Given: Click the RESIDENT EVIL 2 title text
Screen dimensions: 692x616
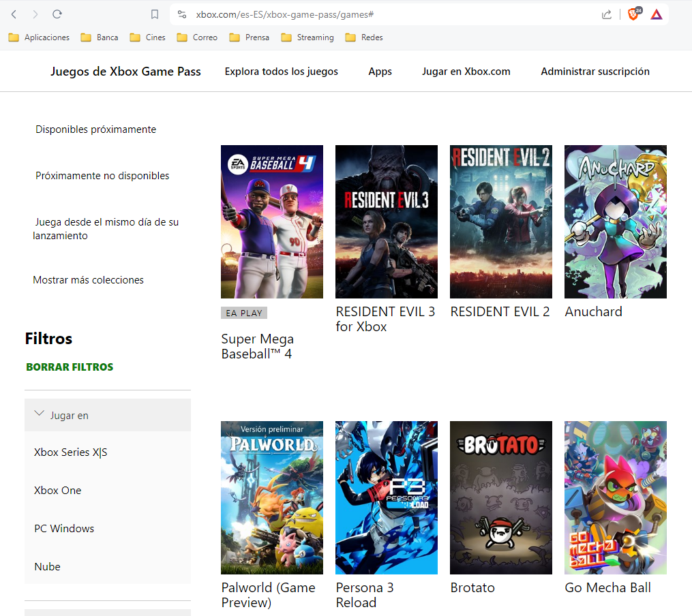Looking at the screenshot, I should 500,312.
